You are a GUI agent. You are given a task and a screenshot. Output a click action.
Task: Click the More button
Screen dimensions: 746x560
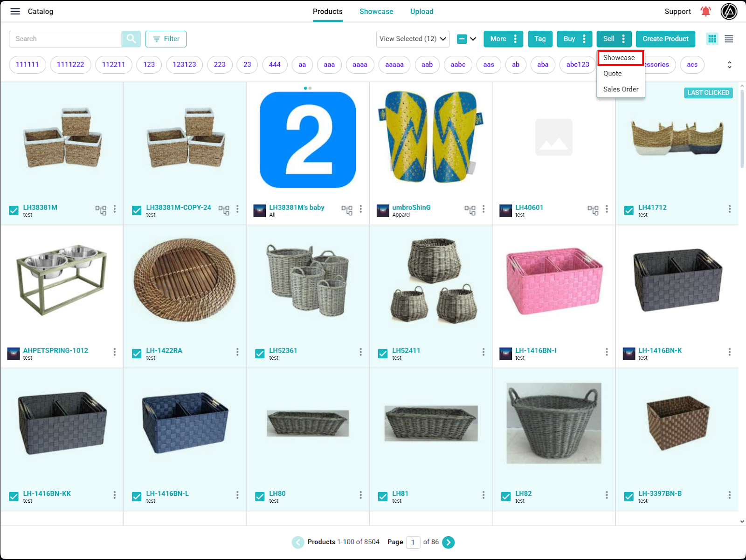pos(498,39)
